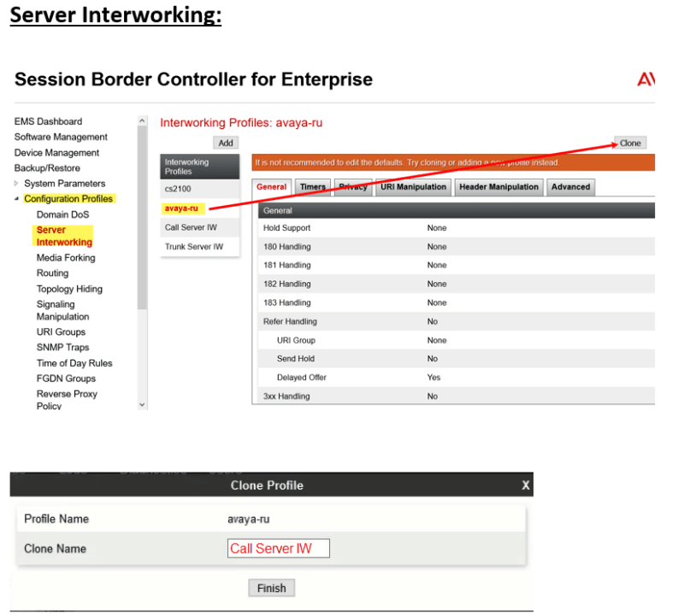Screen dimensions: 684x616
Task: Switch to the Timers tab
Action: coord(312,187)
